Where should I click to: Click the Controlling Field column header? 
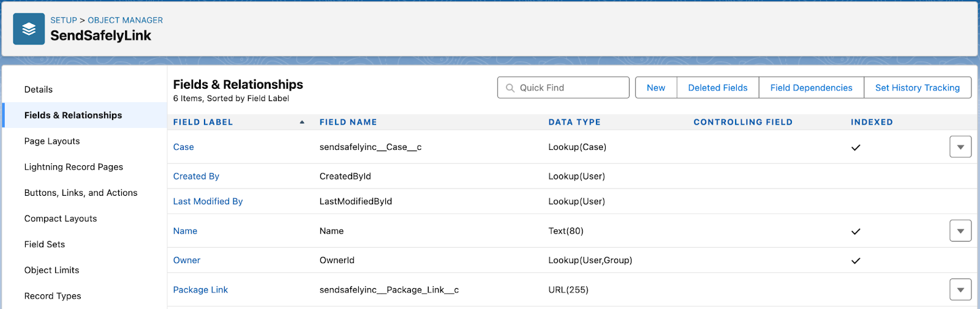pos(743,122)
